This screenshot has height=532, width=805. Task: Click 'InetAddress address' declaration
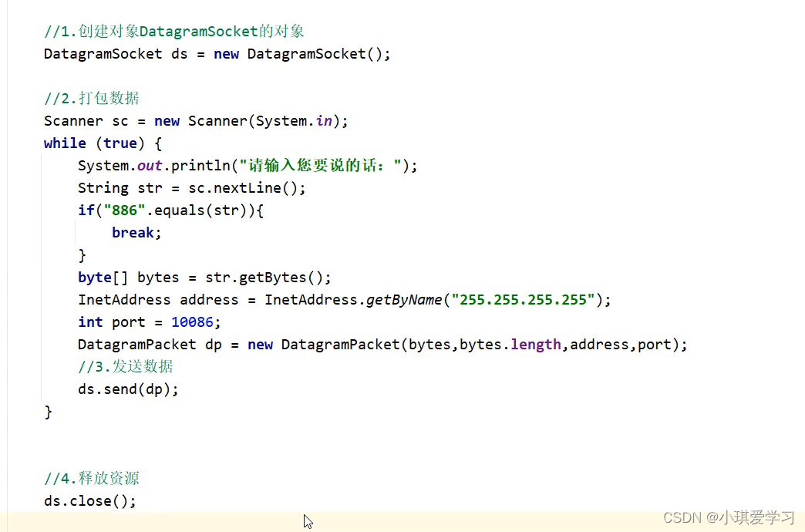click(158, 300)
